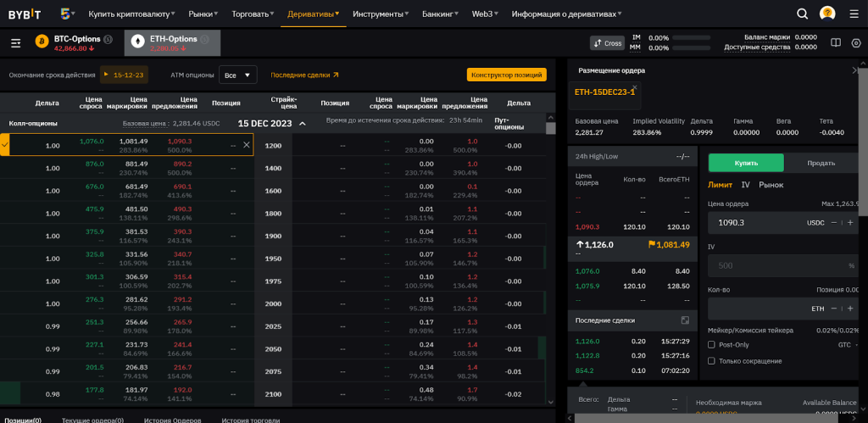Open the layout book icon near margin balance
Image resolution: width=868 pixels, height=423 pixels.
click(x=835, y=43)
